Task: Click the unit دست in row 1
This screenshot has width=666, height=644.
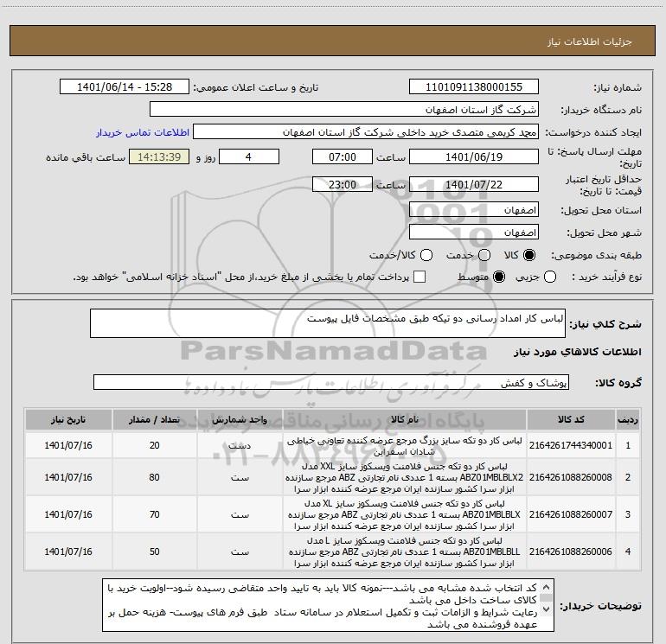Action: coord(240,445)
